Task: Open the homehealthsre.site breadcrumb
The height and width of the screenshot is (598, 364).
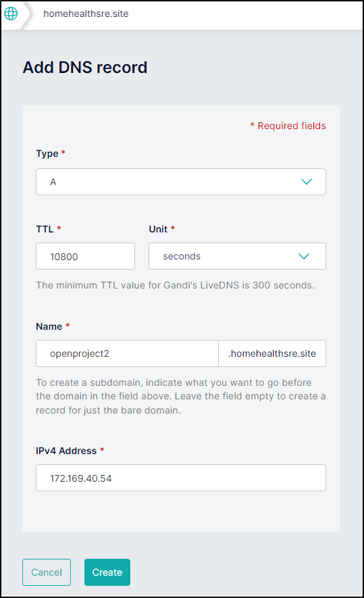Action: click(x=86, y=14)
